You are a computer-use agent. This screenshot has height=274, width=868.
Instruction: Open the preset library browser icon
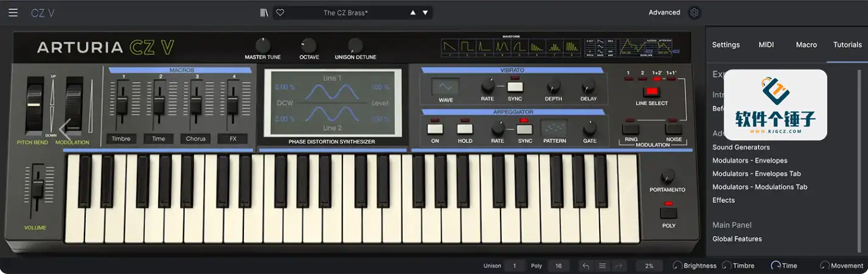263,12
